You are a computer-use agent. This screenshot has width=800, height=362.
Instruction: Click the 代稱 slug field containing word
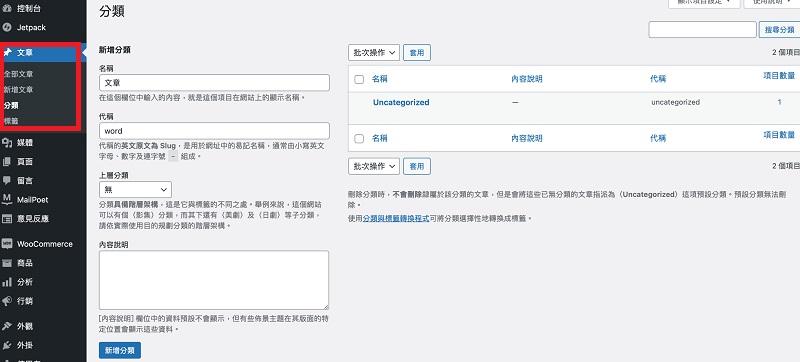[214, 131]
